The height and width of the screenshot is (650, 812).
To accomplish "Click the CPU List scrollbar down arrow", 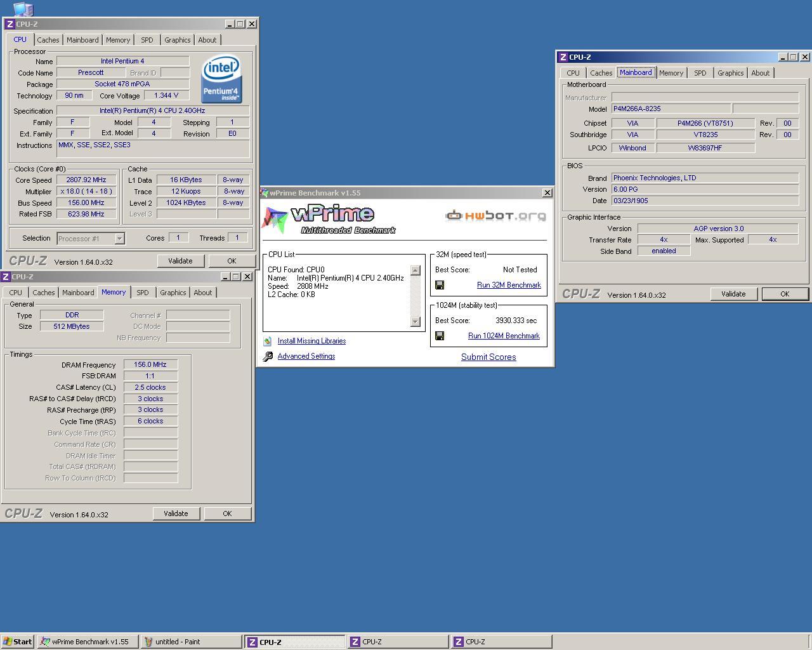I will (416, 322).
